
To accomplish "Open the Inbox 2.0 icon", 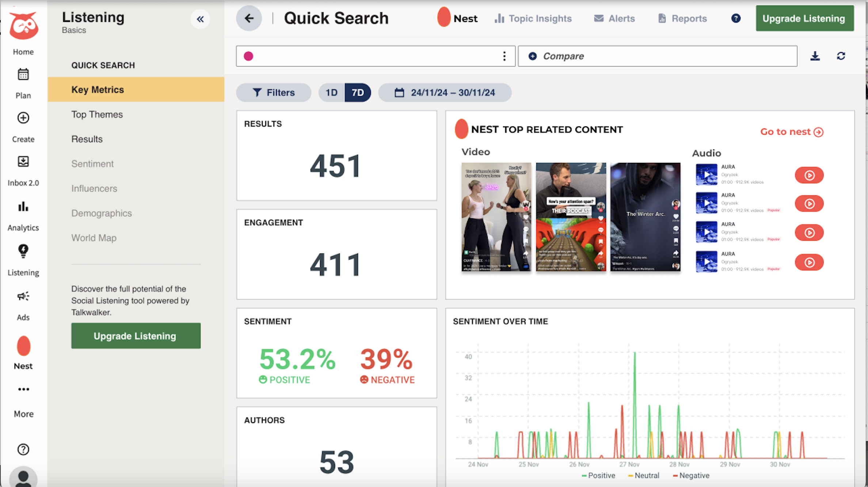I will (23, 162).
